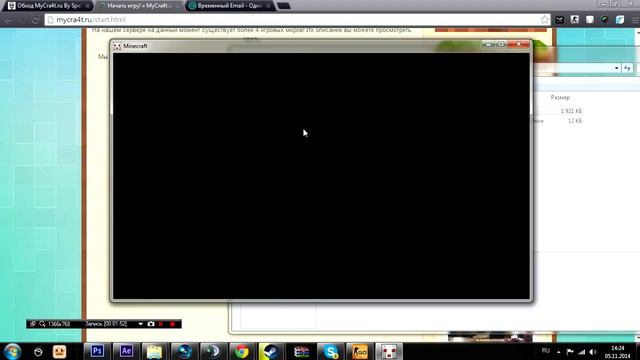Viewport: 640px width, 360px height.
Task: Switch to the Обход MyCra4t.ru tab
Action: (48, 6)
